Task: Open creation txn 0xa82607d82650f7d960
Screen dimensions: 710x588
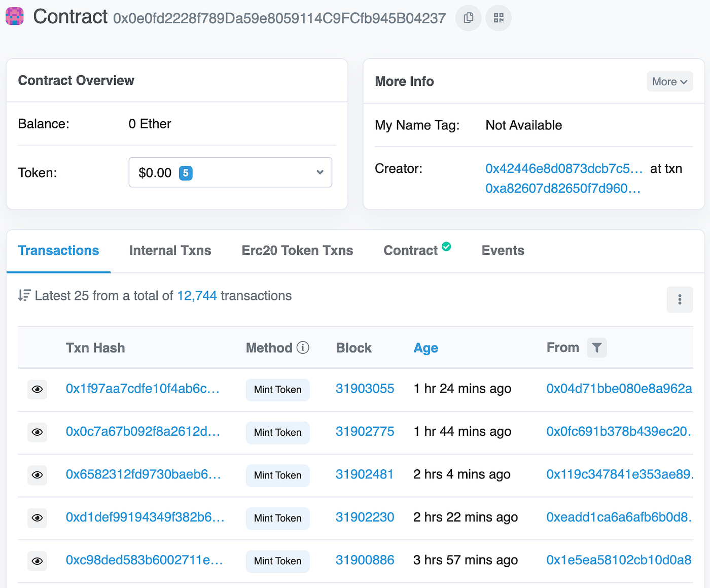Action: (x=563, y=188)
